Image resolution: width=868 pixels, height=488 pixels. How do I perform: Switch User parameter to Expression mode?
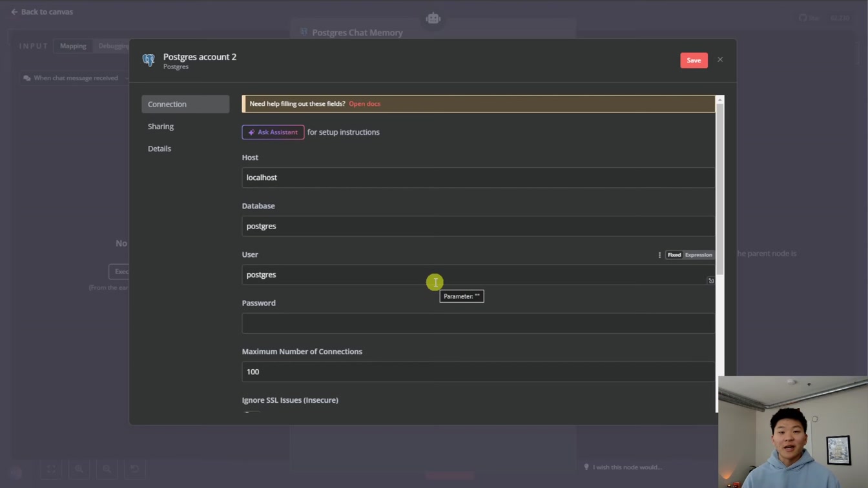click(699, 255)
